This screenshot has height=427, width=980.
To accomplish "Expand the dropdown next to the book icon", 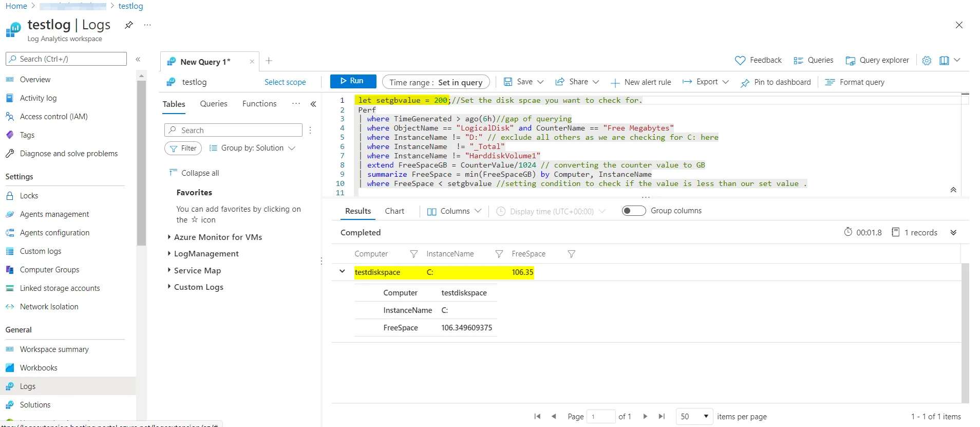I will 957,60.
